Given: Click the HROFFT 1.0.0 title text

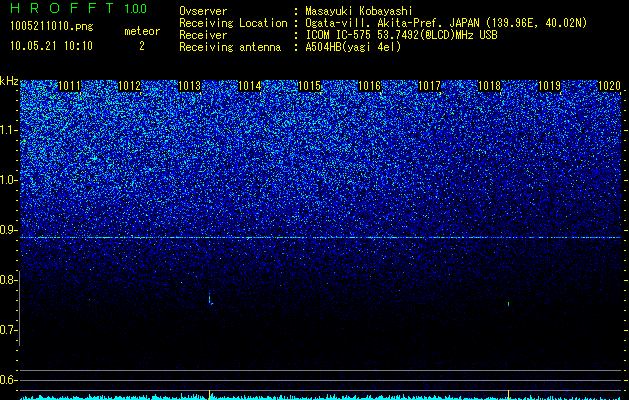Looking at the screenshot, I should [79, 8].
